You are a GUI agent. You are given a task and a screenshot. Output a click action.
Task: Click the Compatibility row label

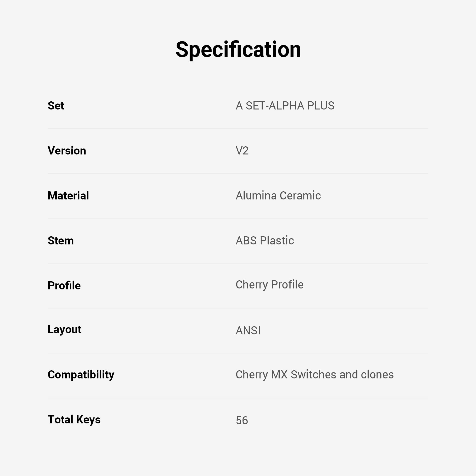[81, 374]
